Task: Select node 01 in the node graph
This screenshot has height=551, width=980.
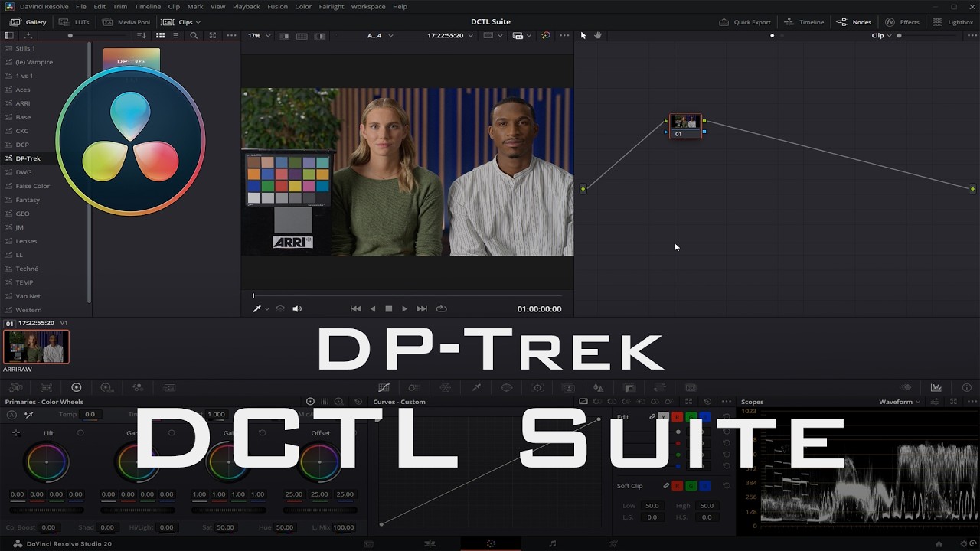Action: 685,126
